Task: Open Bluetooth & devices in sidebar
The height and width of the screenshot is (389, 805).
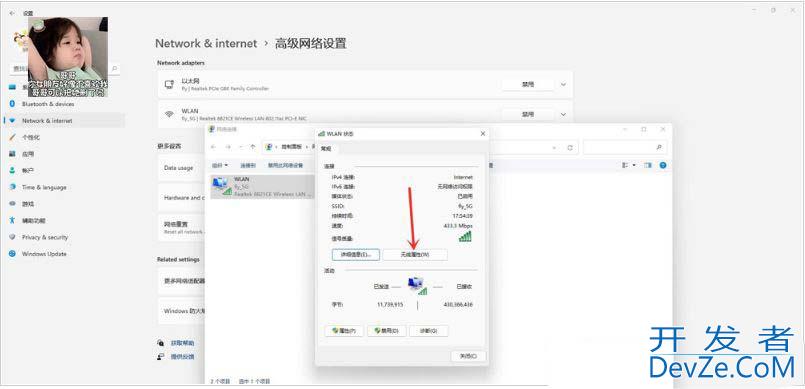Action: [48, 104]
